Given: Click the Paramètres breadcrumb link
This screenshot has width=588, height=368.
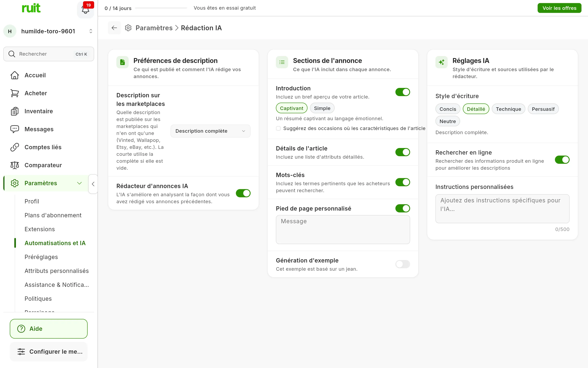Looking at the screenshot, I should point(154,28).
